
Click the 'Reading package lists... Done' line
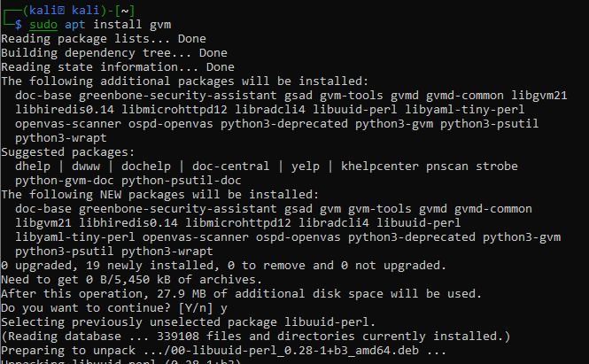102,38
